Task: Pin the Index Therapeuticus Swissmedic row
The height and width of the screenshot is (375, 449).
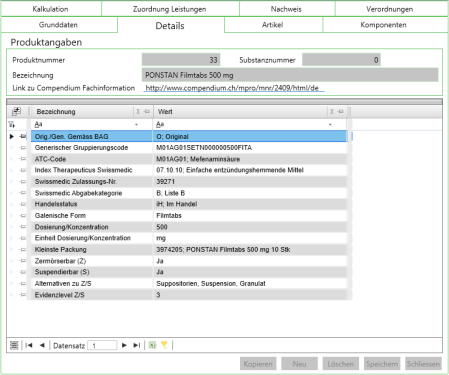Action: click(x=23, y=170)
